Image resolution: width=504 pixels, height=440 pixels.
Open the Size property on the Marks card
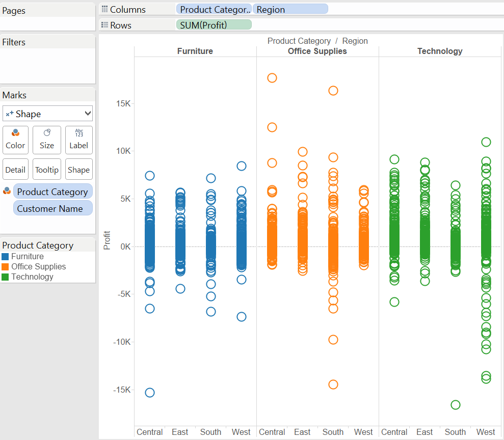point(46,140)
